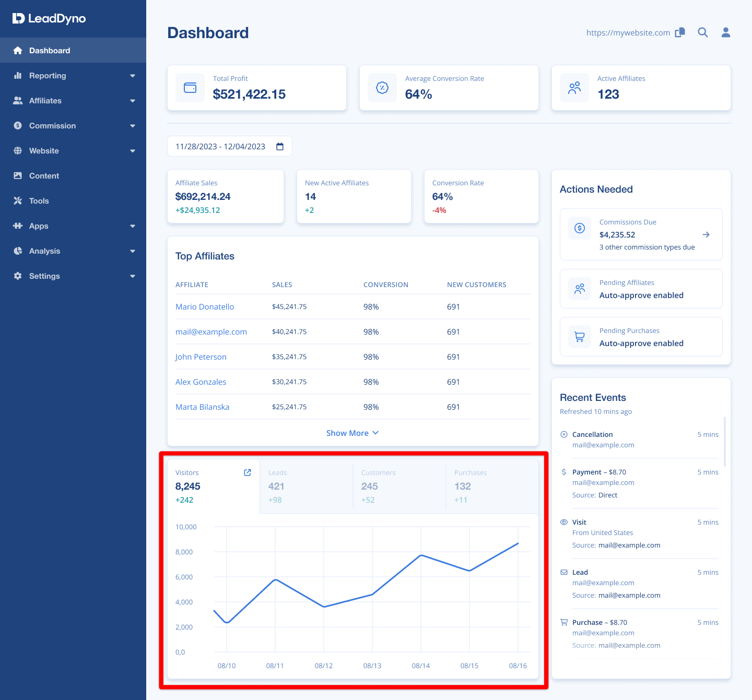Sort by the CONVERSION column header
The height and width of the screenshot is (700, 752).
coord(386,284)
